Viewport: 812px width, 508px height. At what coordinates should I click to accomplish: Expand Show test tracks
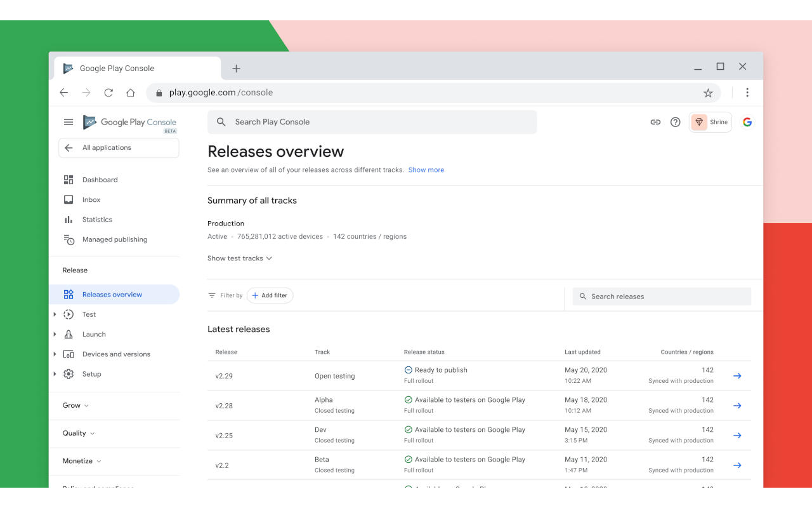pos(240,258)
